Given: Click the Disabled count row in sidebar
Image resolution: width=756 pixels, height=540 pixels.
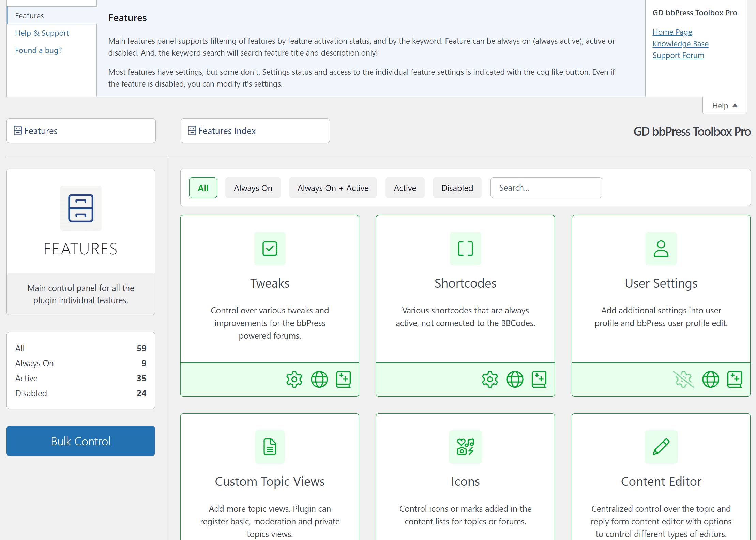Looking at the screenshot, I should (81, 393).
